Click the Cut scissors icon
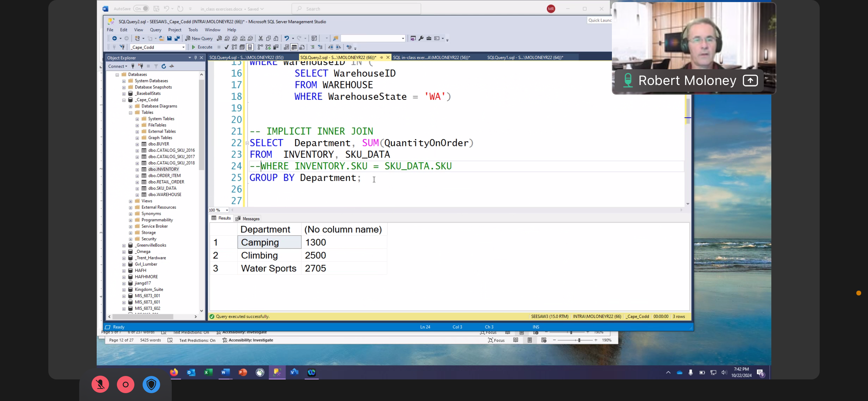The width and height of the screenshot is (868, 401). point(261,38)
